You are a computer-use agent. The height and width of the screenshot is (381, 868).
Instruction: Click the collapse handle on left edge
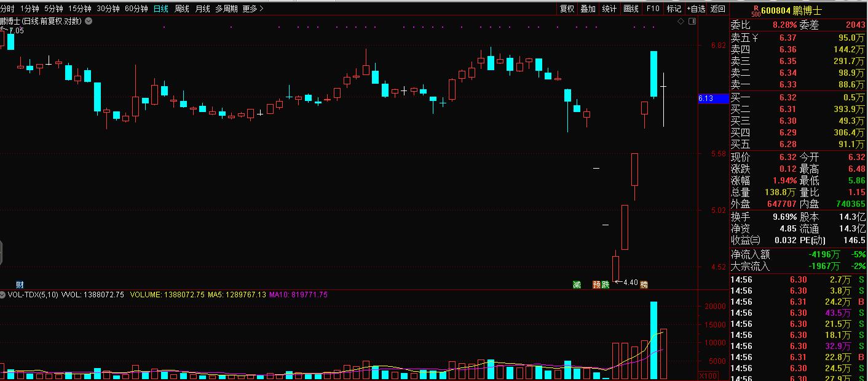click(x=1, y=254)
